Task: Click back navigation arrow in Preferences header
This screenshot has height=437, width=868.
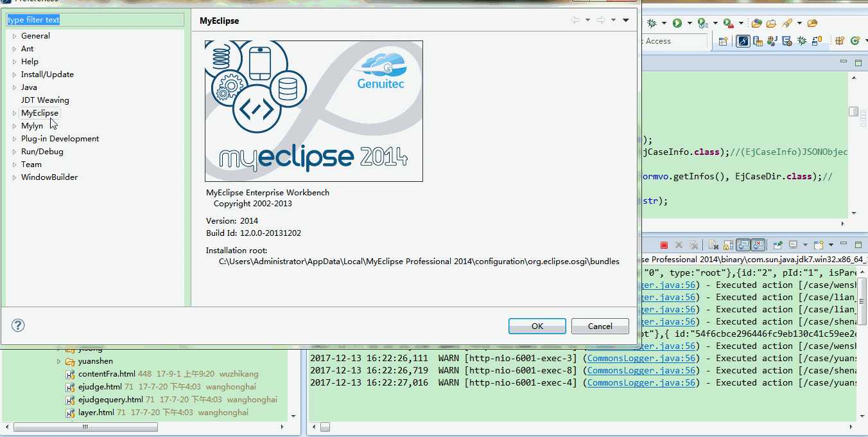Action: click(575, 21)
